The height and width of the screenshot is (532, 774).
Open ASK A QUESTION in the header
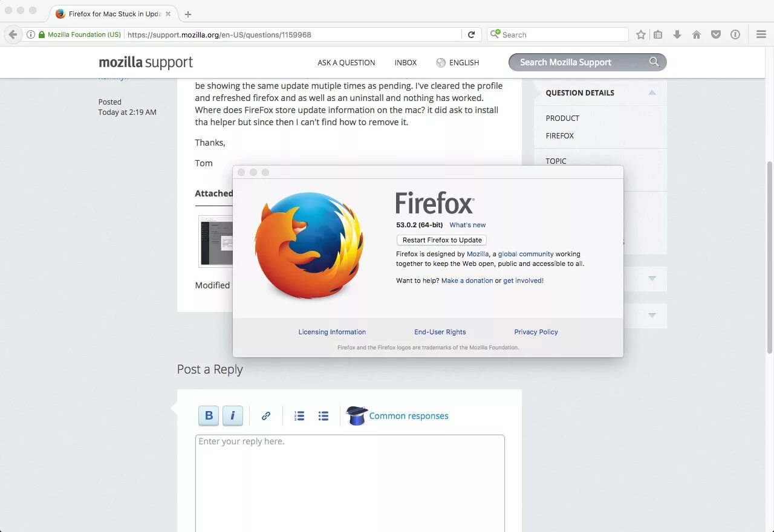[346, 62]
